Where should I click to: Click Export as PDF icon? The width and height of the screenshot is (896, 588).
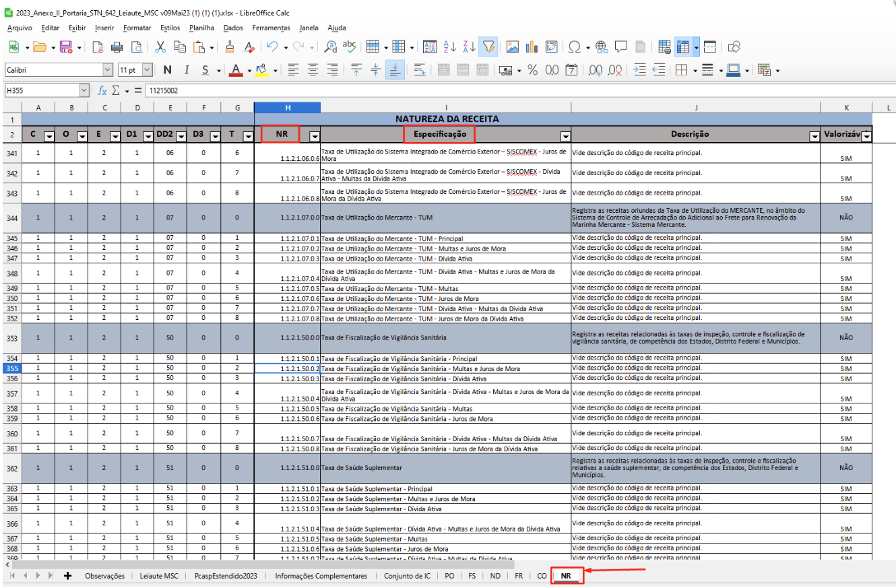[x=98, y=46]
